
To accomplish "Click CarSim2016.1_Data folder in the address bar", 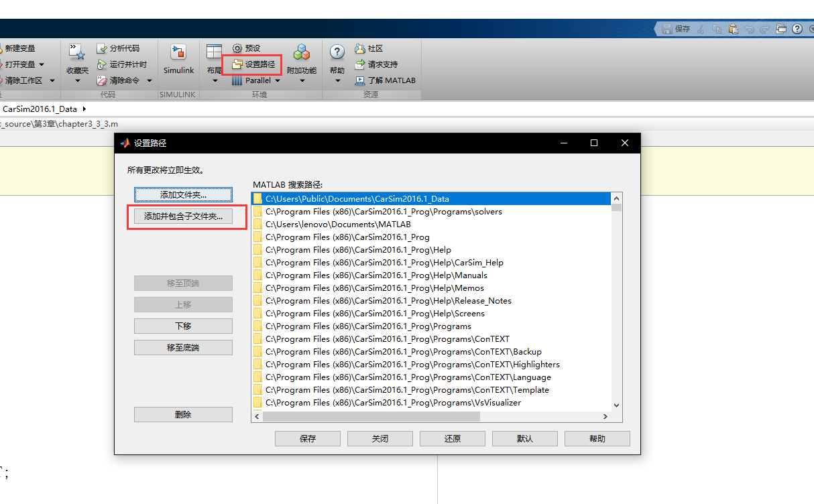I will pos(40,109).
